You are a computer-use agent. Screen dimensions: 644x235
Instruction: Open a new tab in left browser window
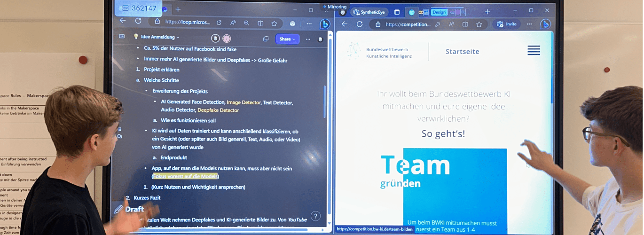[x=178, y=9]
